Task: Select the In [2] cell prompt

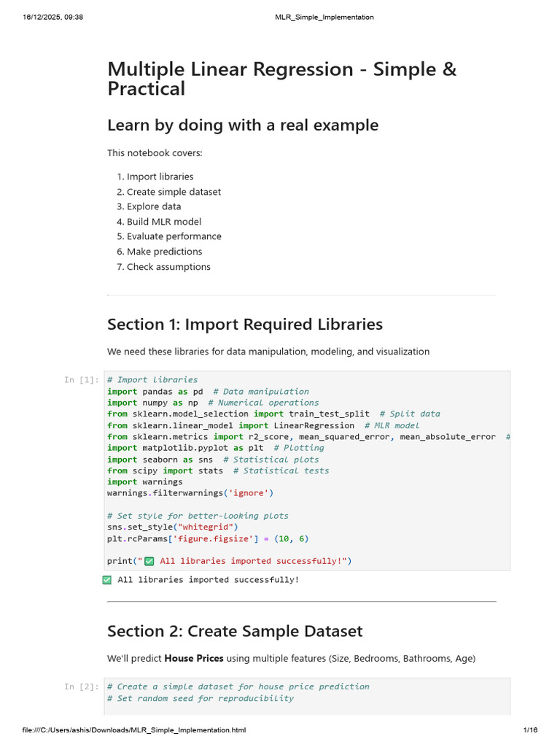Action: [82, 686]
